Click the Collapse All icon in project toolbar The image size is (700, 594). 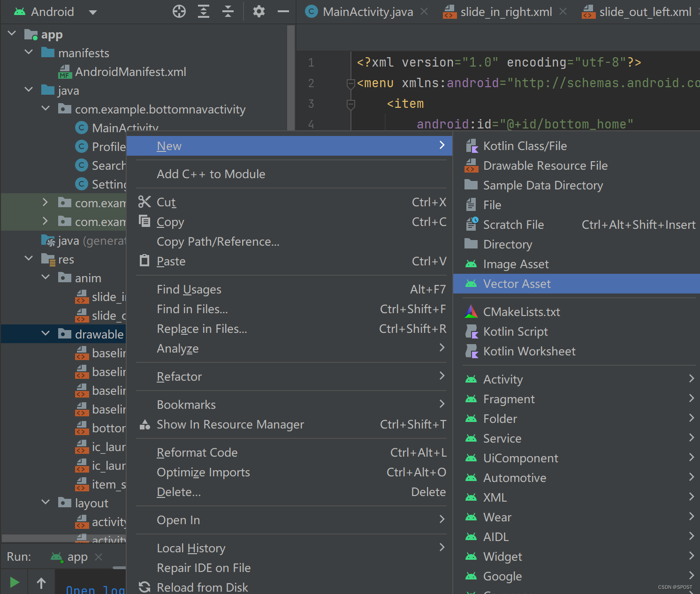click(x=228, y=11)
